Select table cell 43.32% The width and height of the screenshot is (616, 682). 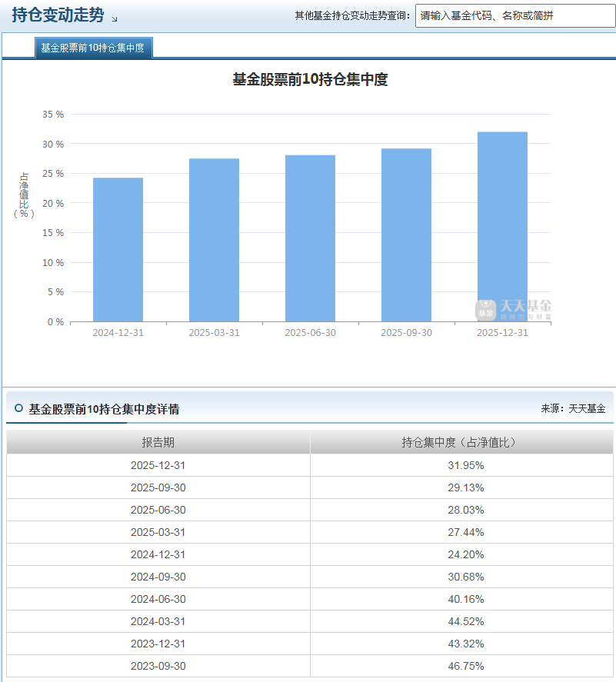pyautogui.click(x=461, y=644)
